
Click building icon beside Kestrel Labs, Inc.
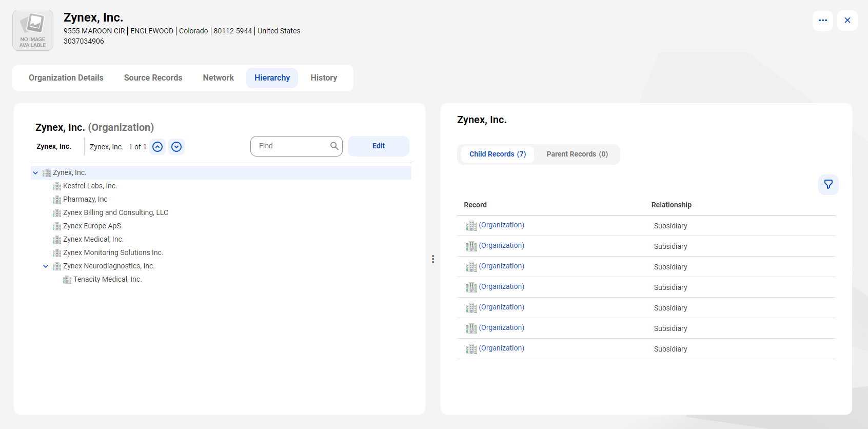tap(57, 186)
